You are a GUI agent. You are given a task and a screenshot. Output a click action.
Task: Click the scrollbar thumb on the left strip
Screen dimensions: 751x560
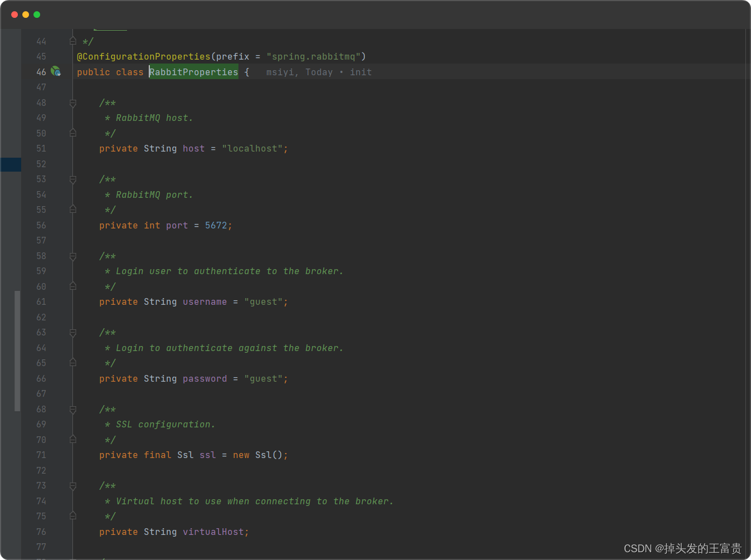pyautogui.click(x=17, y=351)
